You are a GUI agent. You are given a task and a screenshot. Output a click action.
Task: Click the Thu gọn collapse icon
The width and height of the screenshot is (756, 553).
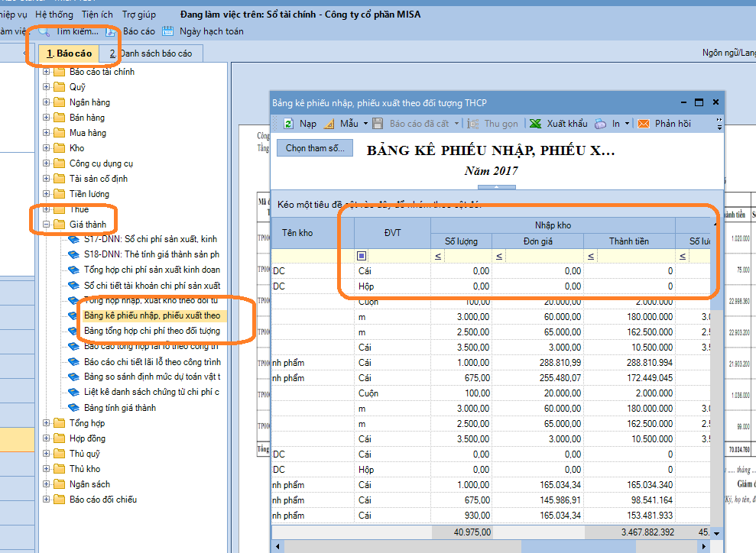pos(473,124)
